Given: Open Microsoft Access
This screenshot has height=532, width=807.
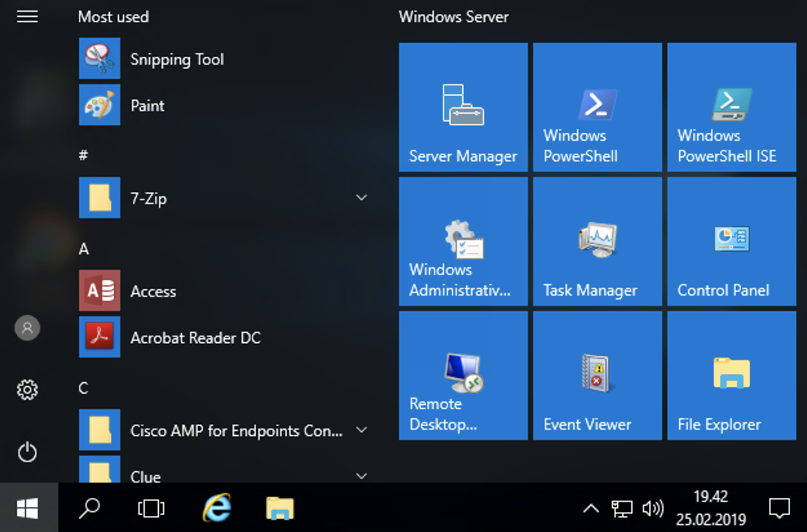Looking at the screenshot, I should point(223,291).
